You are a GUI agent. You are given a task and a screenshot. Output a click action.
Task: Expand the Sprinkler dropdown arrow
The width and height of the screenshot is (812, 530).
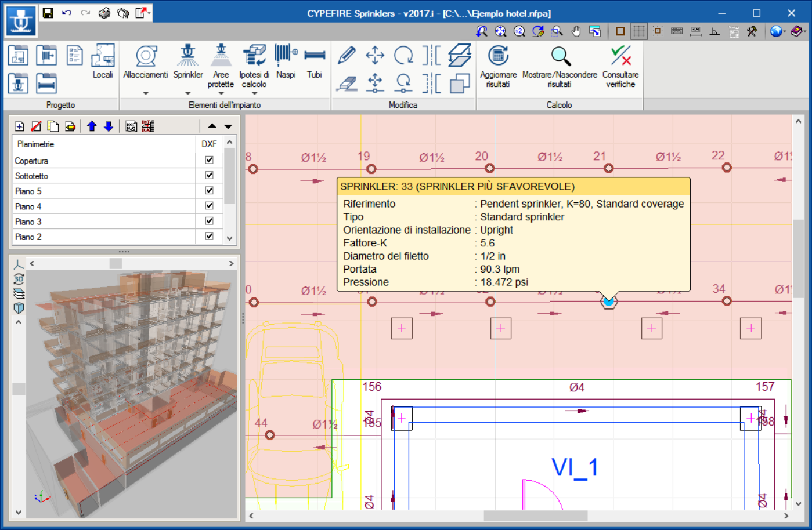tap(188, 93)
